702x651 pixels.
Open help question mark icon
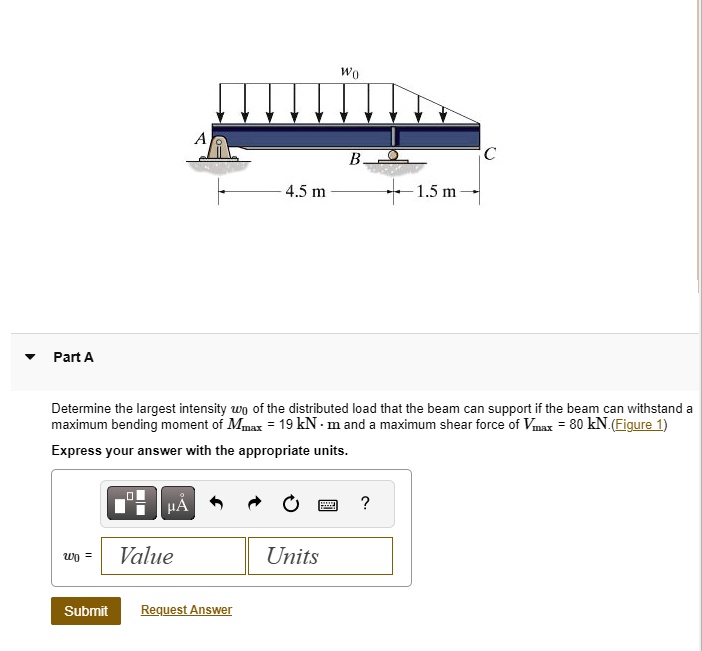coord(365,503)
